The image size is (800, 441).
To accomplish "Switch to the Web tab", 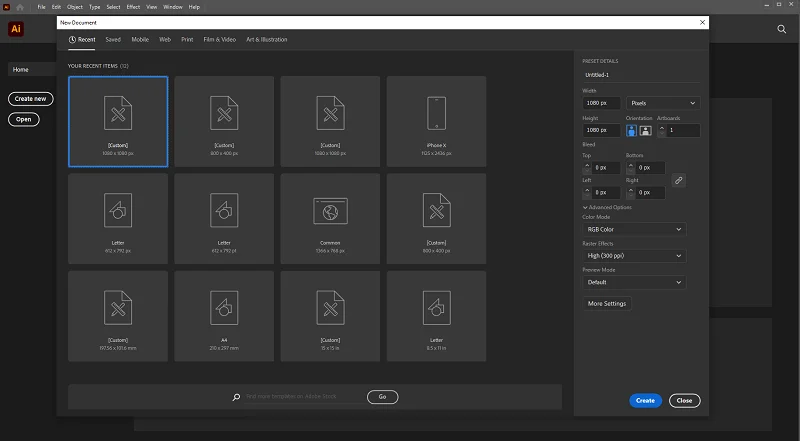I will pos(165,39).
